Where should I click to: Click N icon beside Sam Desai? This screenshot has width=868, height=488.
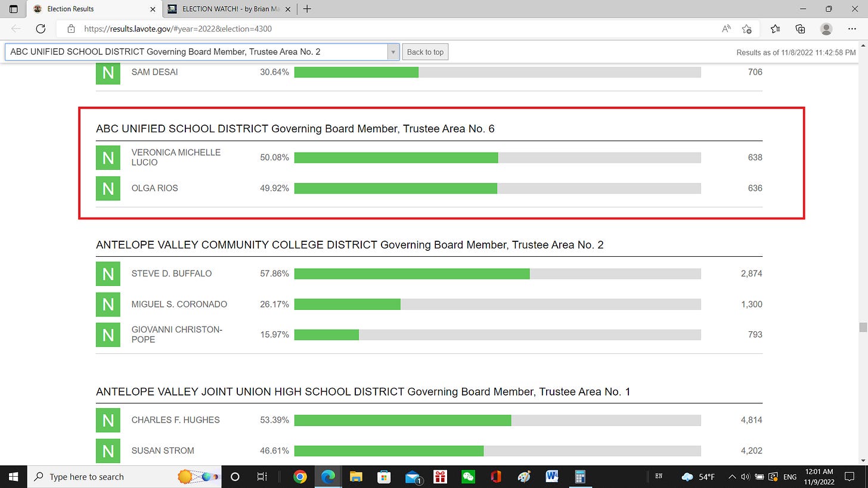[x=108, y=72]
